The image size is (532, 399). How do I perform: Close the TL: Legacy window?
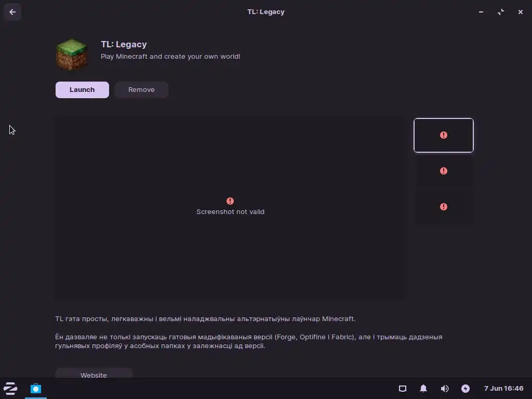point(521,12)
